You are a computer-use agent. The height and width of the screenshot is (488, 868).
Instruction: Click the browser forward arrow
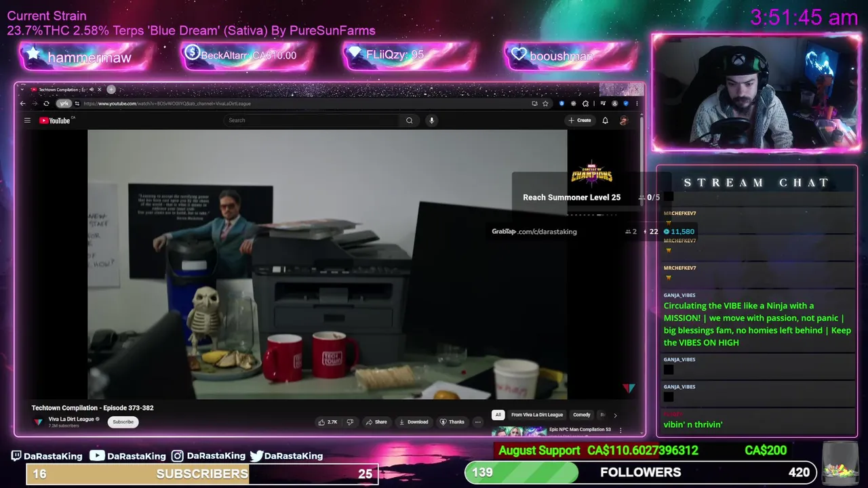point(35,104)
